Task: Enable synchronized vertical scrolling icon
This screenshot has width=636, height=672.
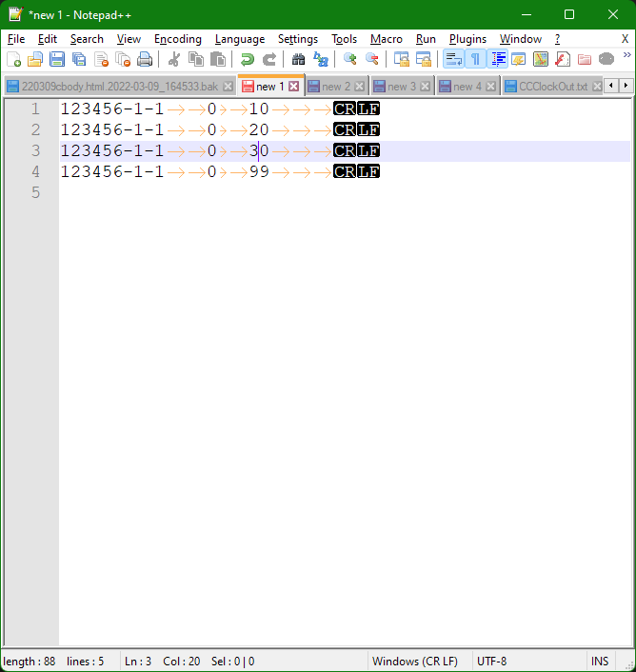Action: coord(401,60)
